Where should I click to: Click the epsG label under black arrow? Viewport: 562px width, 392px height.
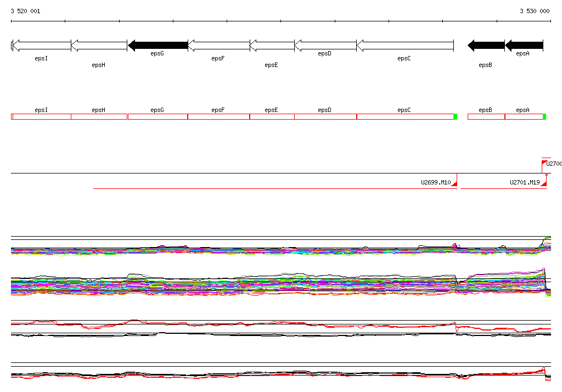coord(158,53)
